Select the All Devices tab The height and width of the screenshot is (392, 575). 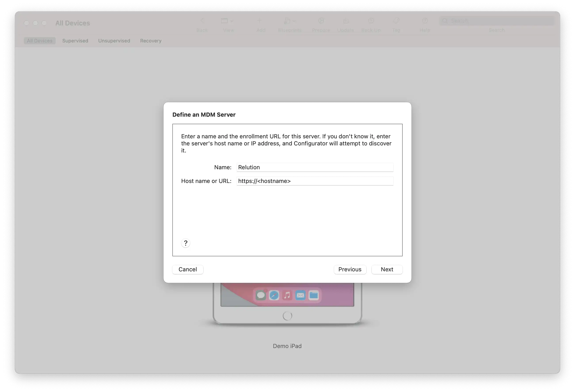click(40, 41)
